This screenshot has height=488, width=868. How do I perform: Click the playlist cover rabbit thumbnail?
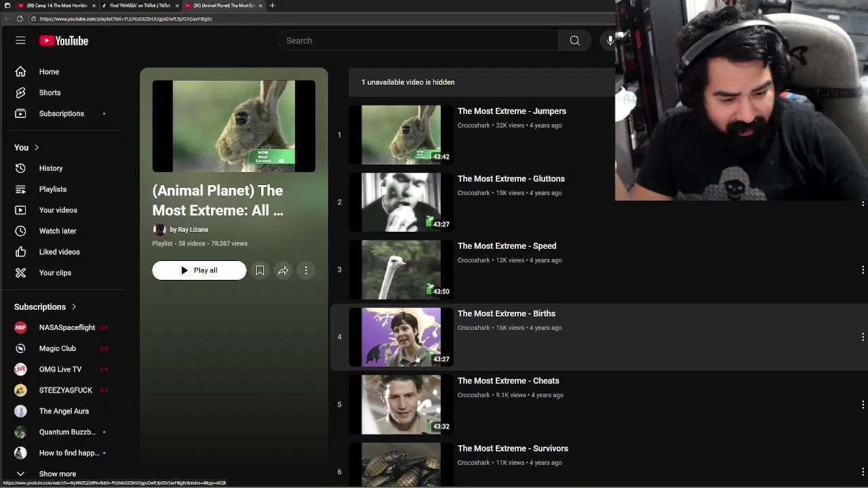(x=234, y=126)
